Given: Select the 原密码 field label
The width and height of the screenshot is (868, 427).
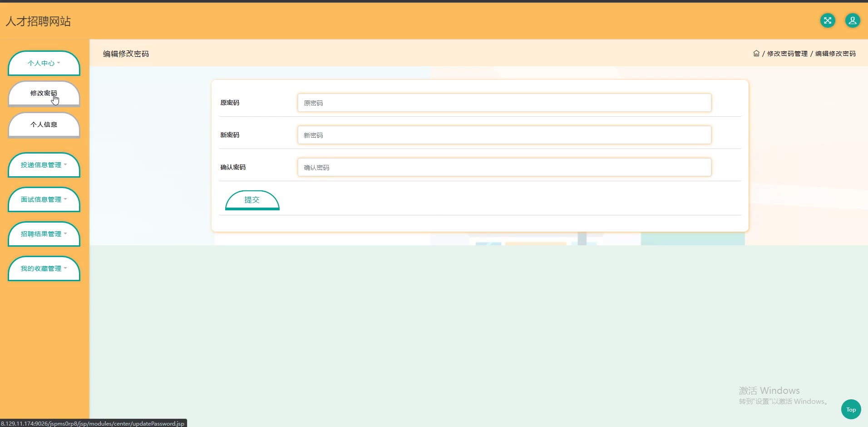Looking at the screenshot, I should click(230, 103).
